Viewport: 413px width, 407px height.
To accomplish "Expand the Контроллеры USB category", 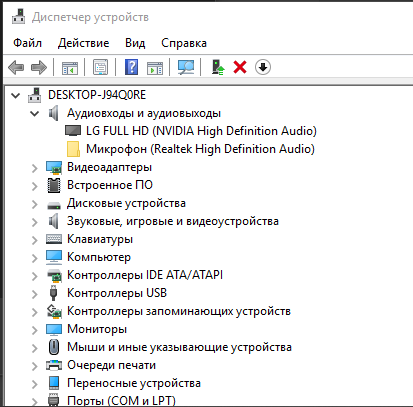I will pos(35,294).
